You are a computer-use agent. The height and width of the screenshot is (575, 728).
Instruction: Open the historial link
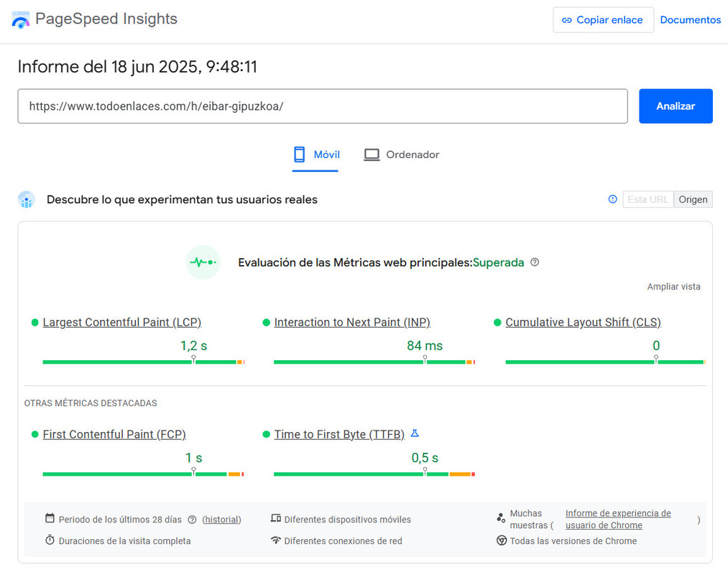(221, 520)
